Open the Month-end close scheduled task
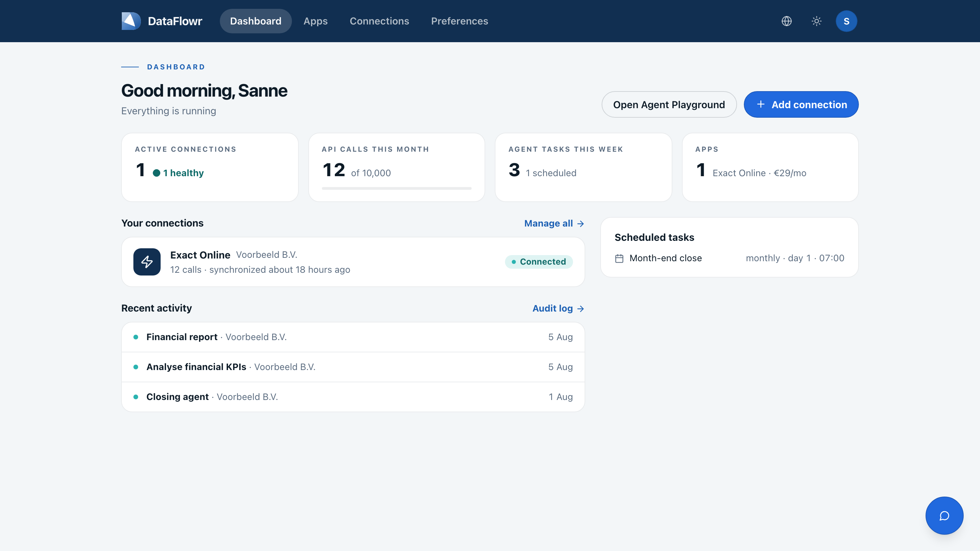980x551 pixels. (x=729, y=258)
